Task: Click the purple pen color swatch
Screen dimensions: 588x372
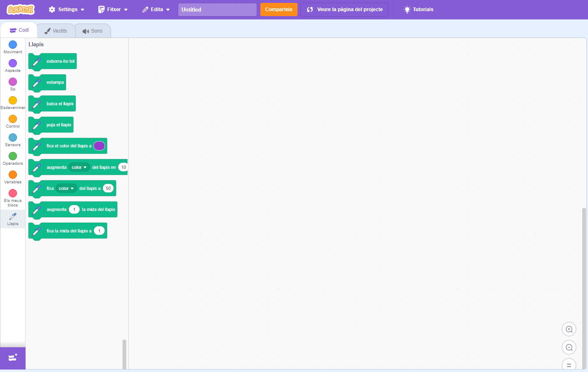Action: pyautogui.click(x=99, y=146)
